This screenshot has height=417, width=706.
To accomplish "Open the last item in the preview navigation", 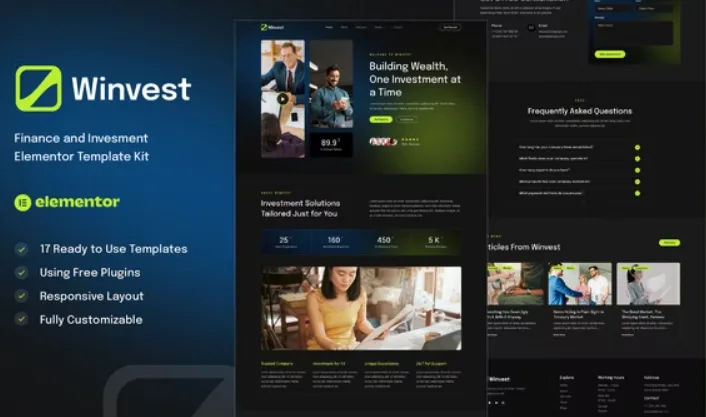I will click(x=398, y=27).
